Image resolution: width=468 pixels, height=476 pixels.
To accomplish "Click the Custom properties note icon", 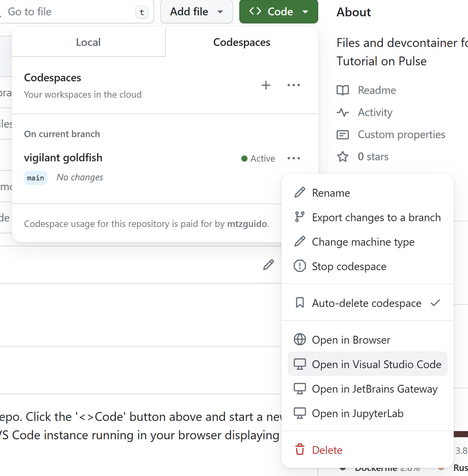I will coord(343,135).
